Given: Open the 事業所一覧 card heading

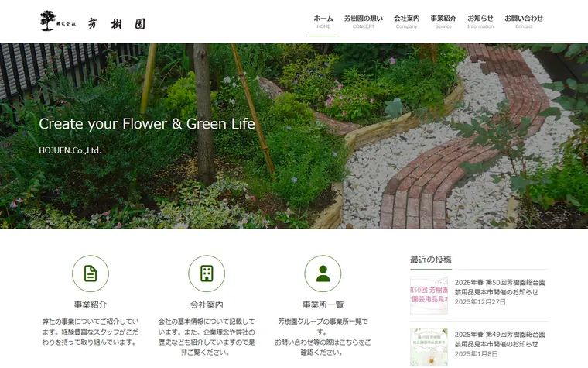Looking at the screenshot, I should 323,304.
